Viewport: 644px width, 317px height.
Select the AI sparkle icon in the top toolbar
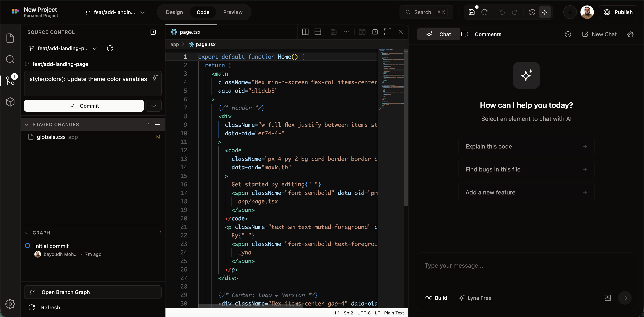click(545, 12)
